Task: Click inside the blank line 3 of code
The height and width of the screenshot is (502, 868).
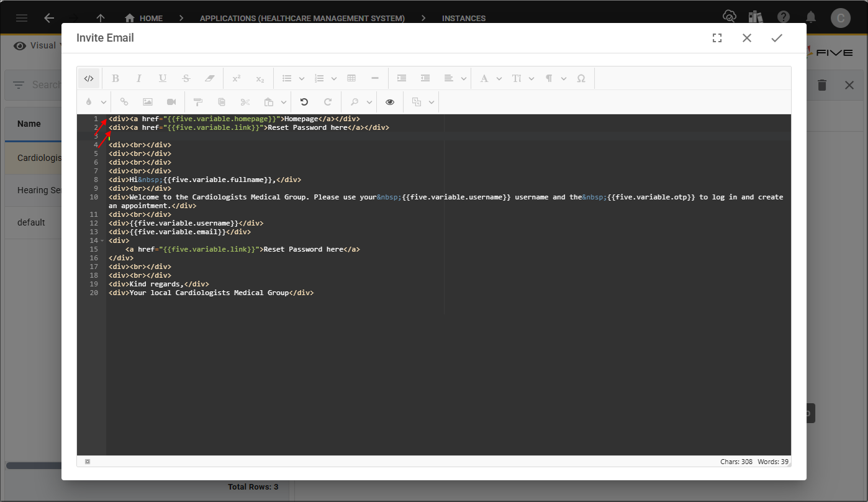Action: (x=449, y=136)
